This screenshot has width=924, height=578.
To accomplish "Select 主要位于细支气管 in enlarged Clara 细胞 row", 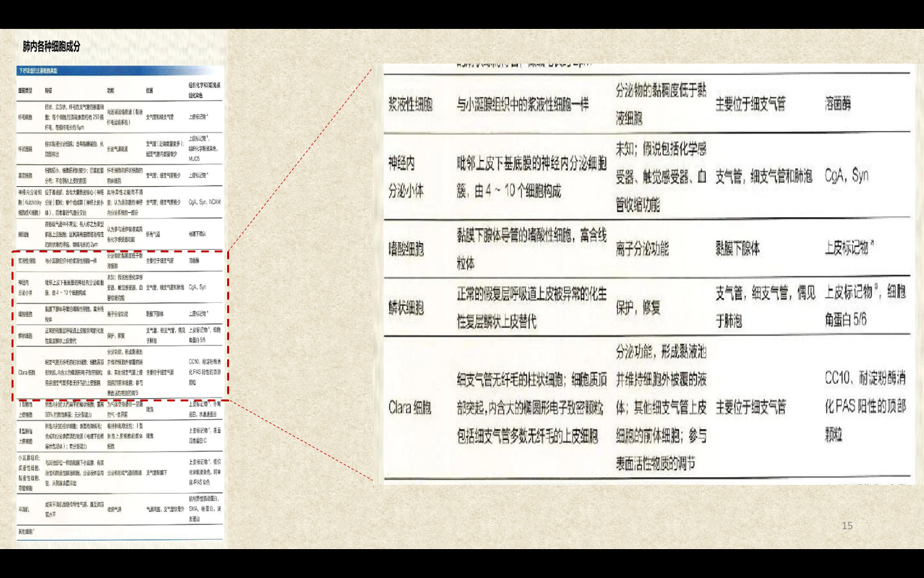I will pyautogui.click(x=751, y=407).
